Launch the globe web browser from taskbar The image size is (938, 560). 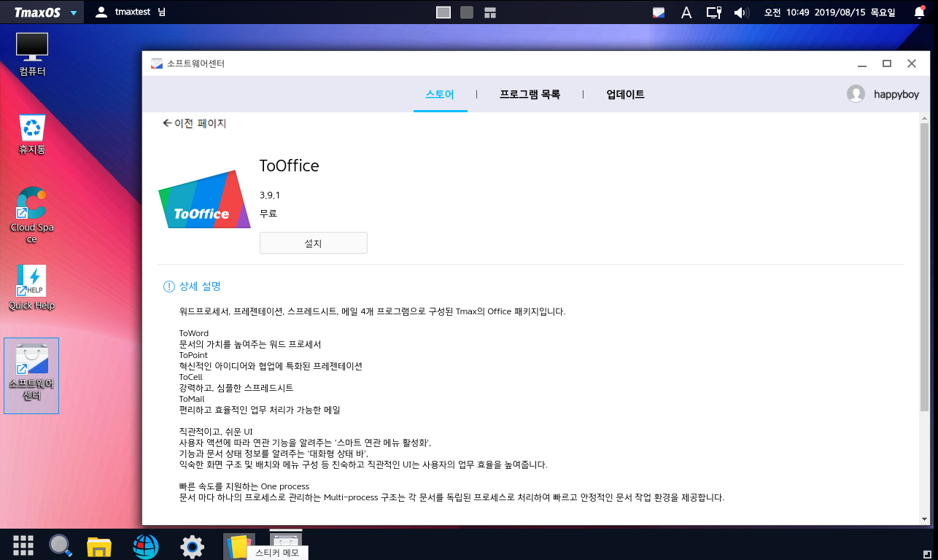pyautogui.click(x=146, y=545)
